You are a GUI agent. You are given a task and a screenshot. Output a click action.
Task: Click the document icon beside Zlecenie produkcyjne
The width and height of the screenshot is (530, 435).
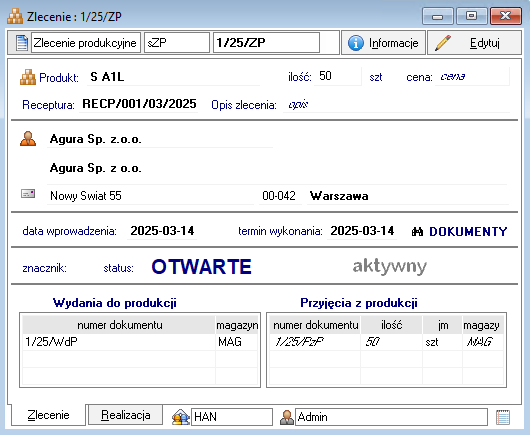click(x=22, y=43)
